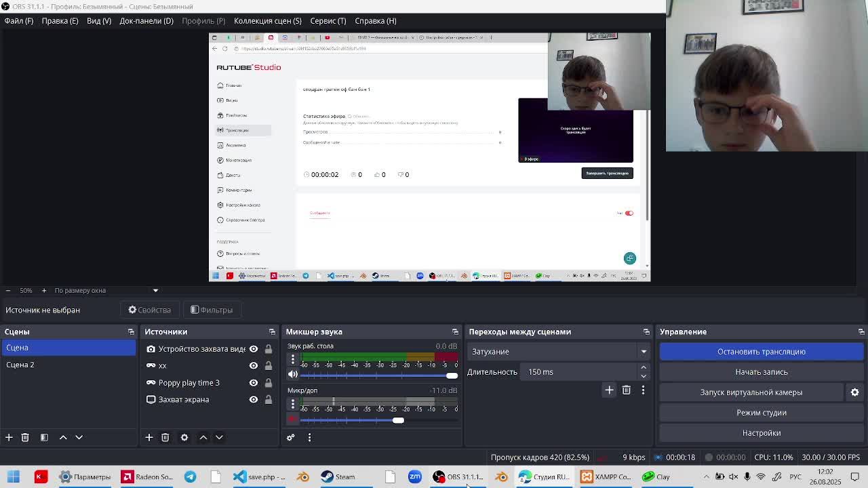This screenshot has height=488, width=868.
Task: Add a new scene with the plus icon
Action: 9,437
